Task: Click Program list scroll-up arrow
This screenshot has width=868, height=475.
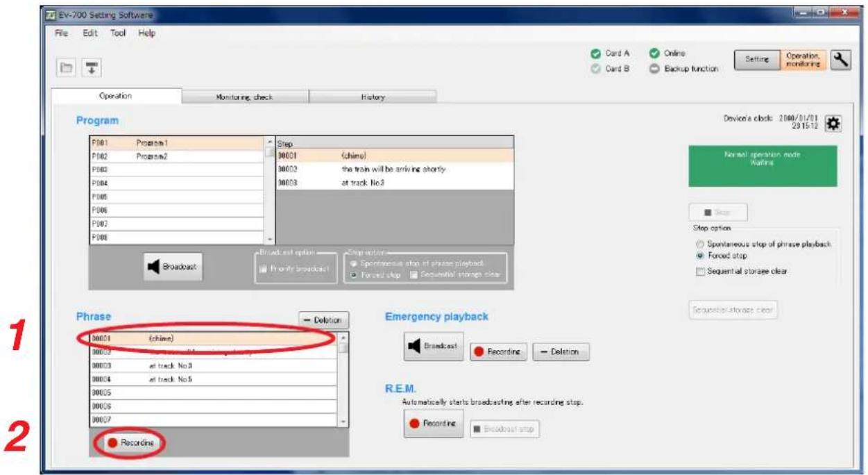Action: [x=270, y=142]
